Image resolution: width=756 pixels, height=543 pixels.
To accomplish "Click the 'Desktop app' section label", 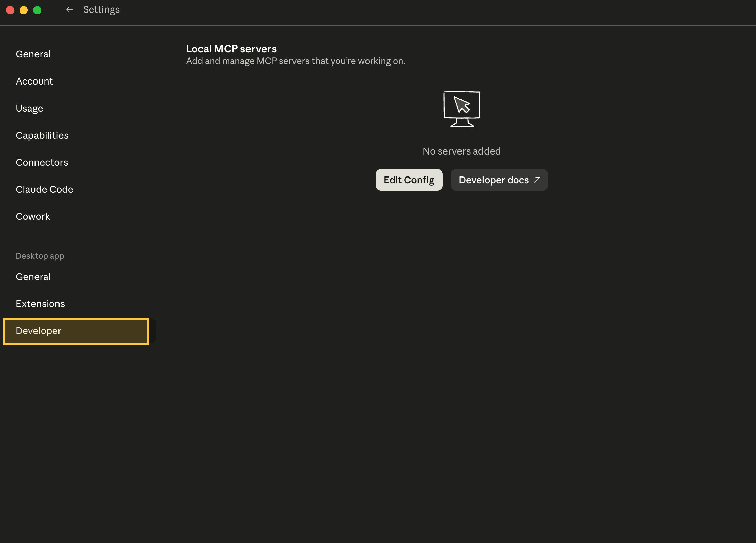I will [40, 256].
